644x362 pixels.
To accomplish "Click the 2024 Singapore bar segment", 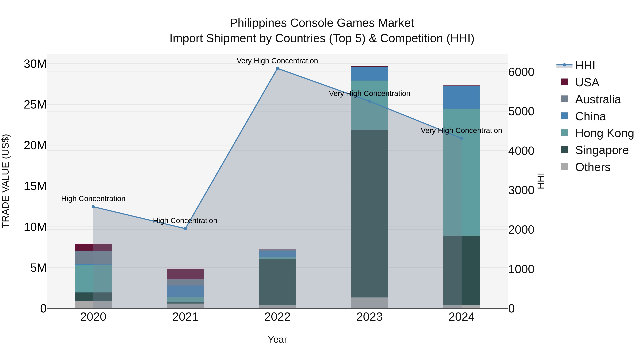I will click(x=462, y=270).
